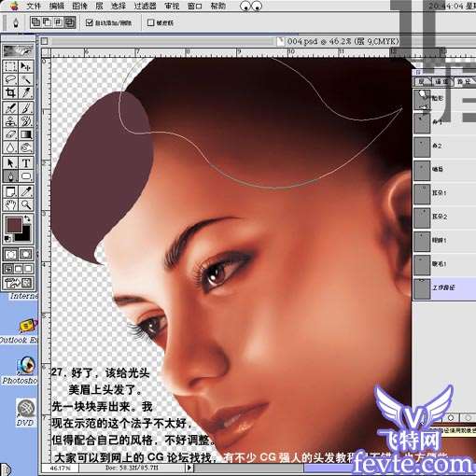This screenshot has height=476, width=476.
Task: Click the foreground color swatch
Action: coord(14,225)
